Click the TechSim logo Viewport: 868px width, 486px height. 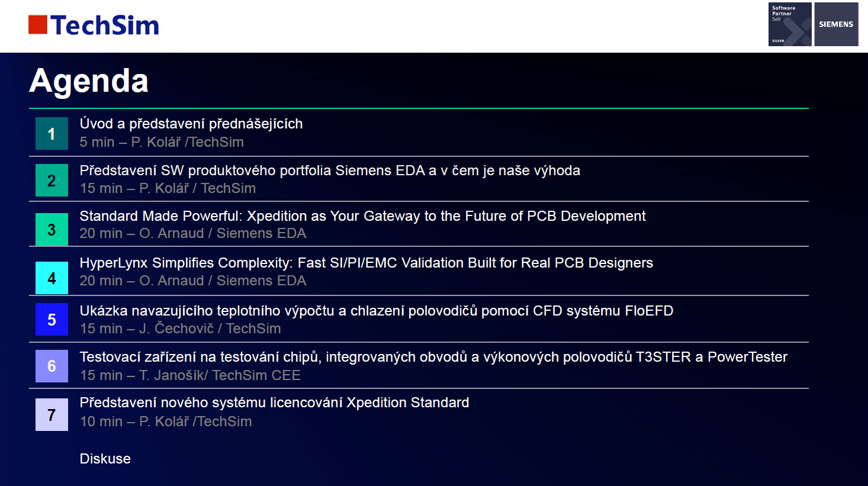tap(94, 25)
